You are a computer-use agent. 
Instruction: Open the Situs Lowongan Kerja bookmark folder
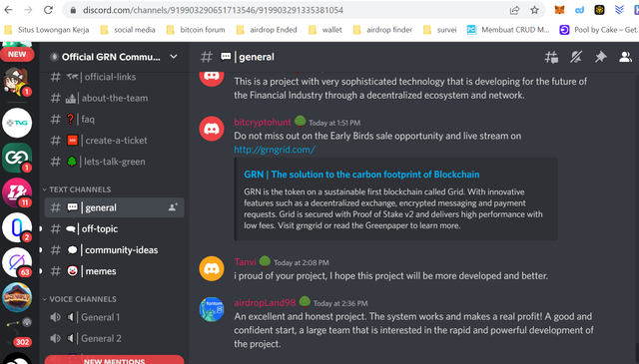[x=47, y=30]
